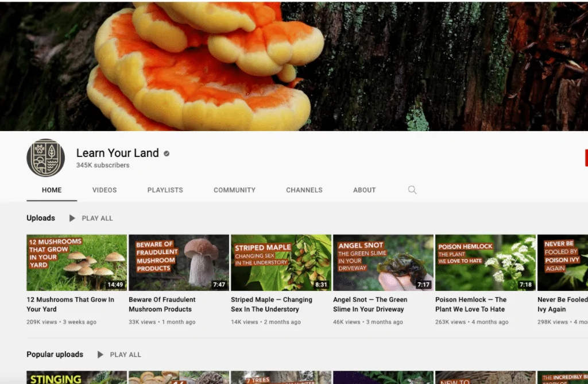Click '33K views • 1 month ago' text

coord(162,322)
